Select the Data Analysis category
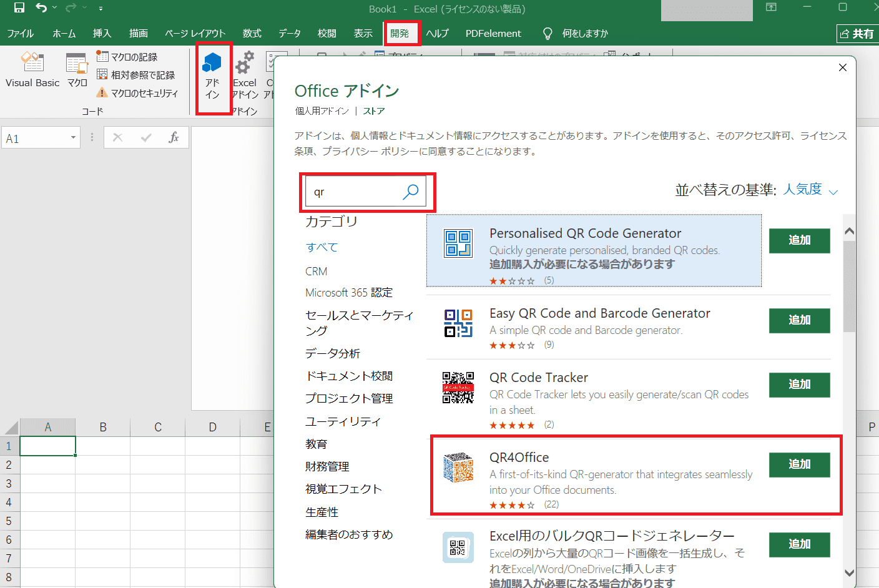 pos(333,353)
